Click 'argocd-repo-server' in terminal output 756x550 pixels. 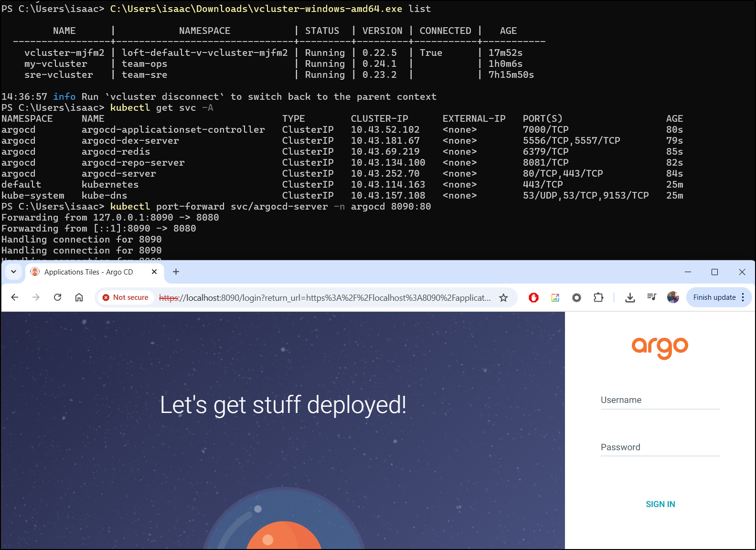point(133,163)
